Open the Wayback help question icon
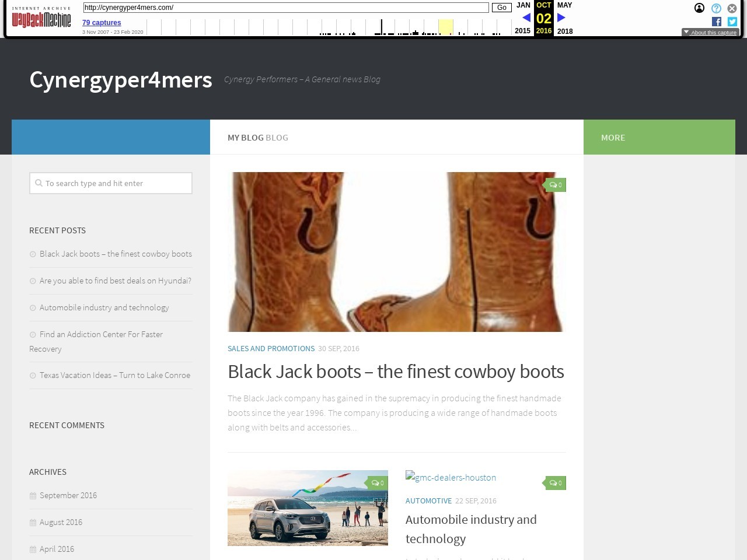The image size is (747, 560). [x=716, y=8]
